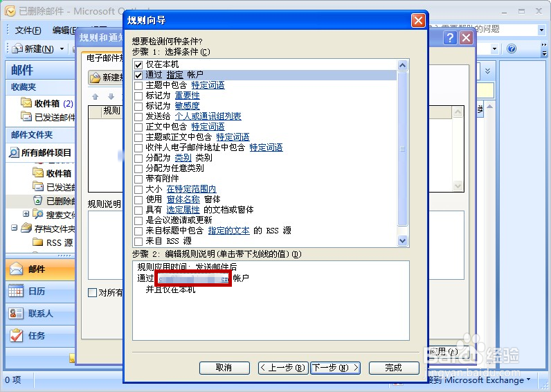This screenshot has height=392, width=551.
Task: Click the Outlook help icon in toolbar
Action: (512, 48)
